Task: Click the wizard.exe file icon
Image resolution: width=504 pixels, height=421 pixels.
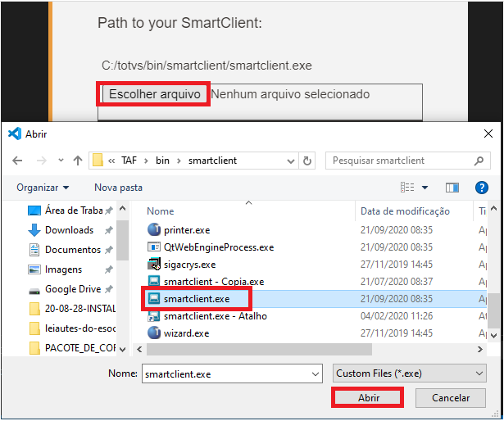Action: (154, 333)
